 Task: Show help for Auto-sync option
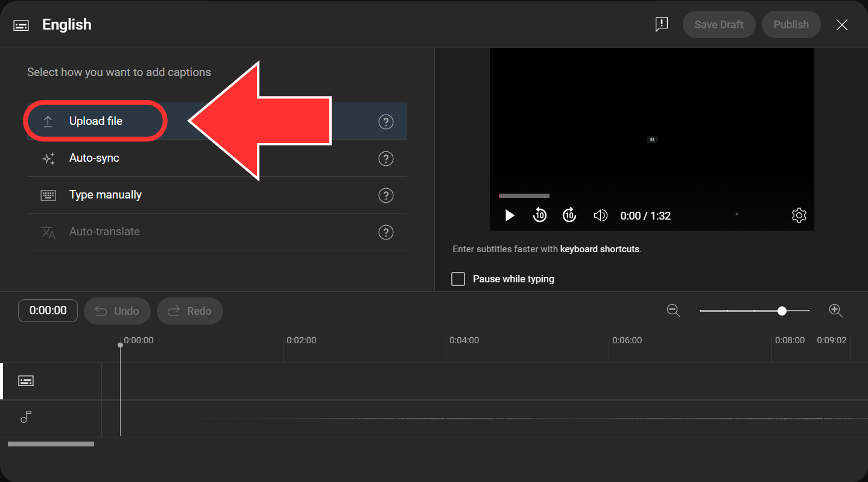pyautogui.click(x=385, y=159)
